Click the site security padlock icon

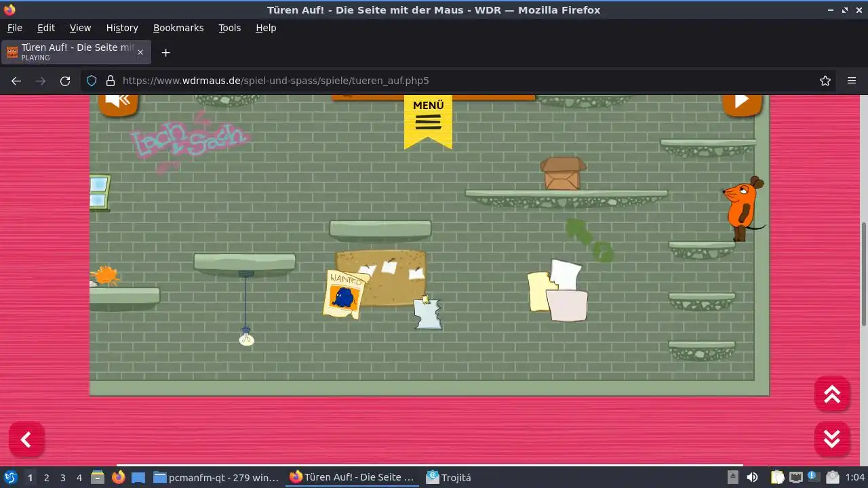111,81
